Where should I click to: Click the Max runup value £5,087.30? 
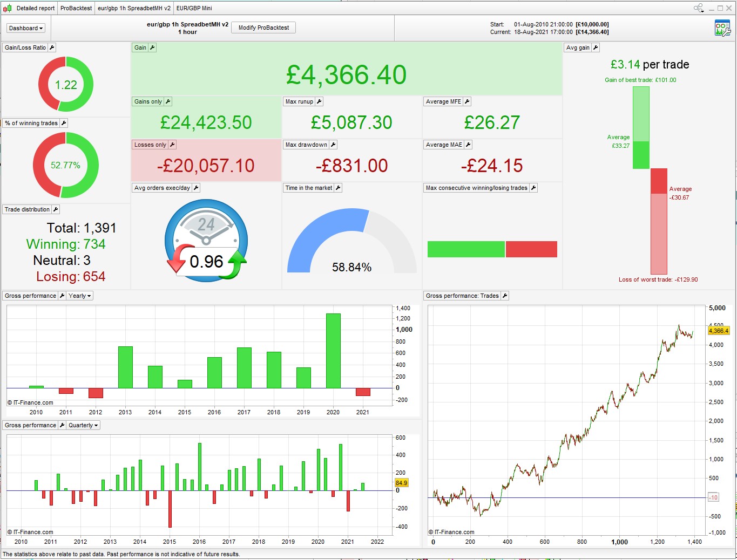tap(351, 122)
